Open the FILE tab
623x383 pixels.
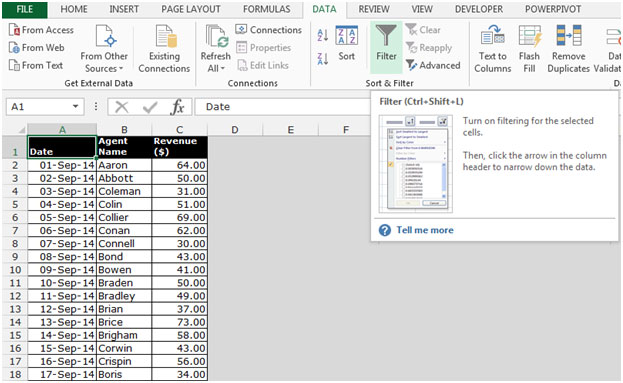[25, 9]
